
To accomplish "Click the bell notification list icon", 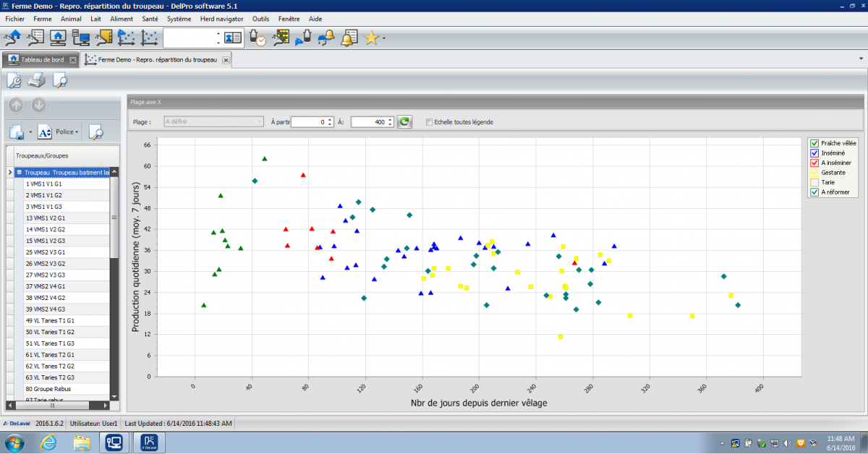I will [350, 38].
